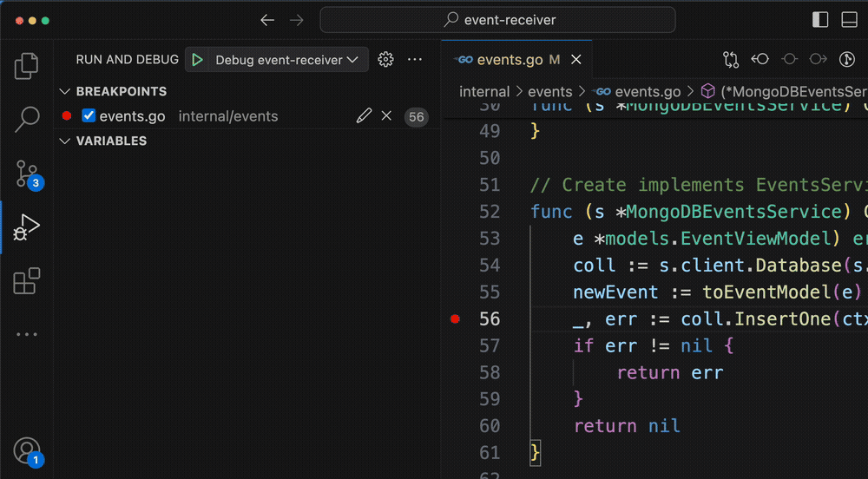Screen dimensions: 868x479
Task: Go forward in navigation history
Action: pos(297,21)
